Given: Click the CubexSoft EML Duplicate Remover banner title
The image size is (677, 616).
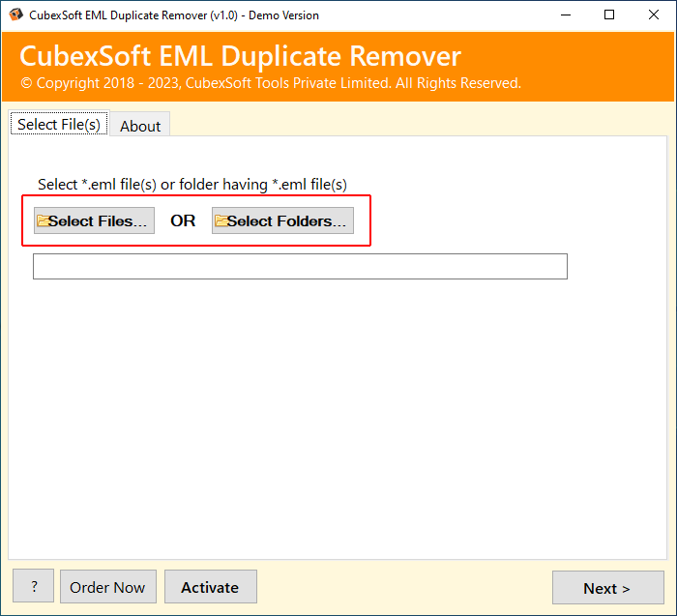Looking at the screenshot, I should (x=241, y=56).
